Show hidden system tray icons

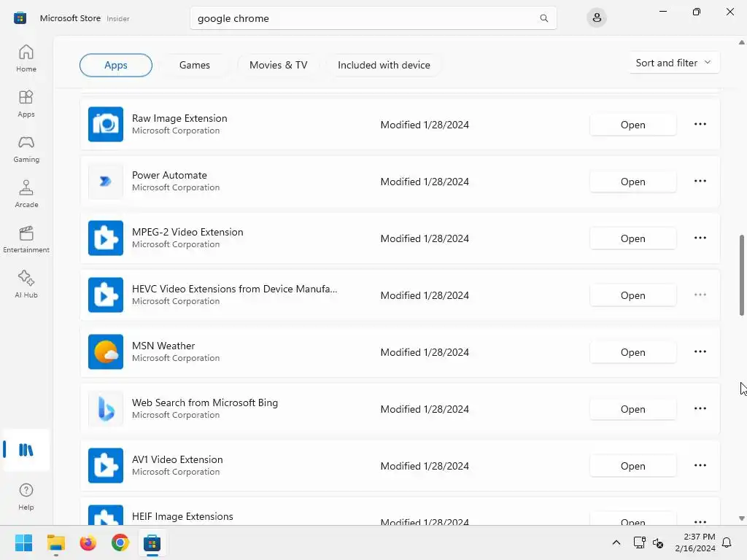[616, 542]
